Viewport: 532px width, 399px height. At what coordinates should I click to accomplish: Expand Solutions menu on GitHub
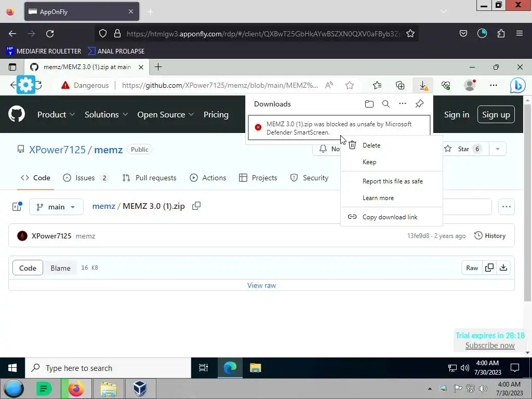tap(106, 115)
